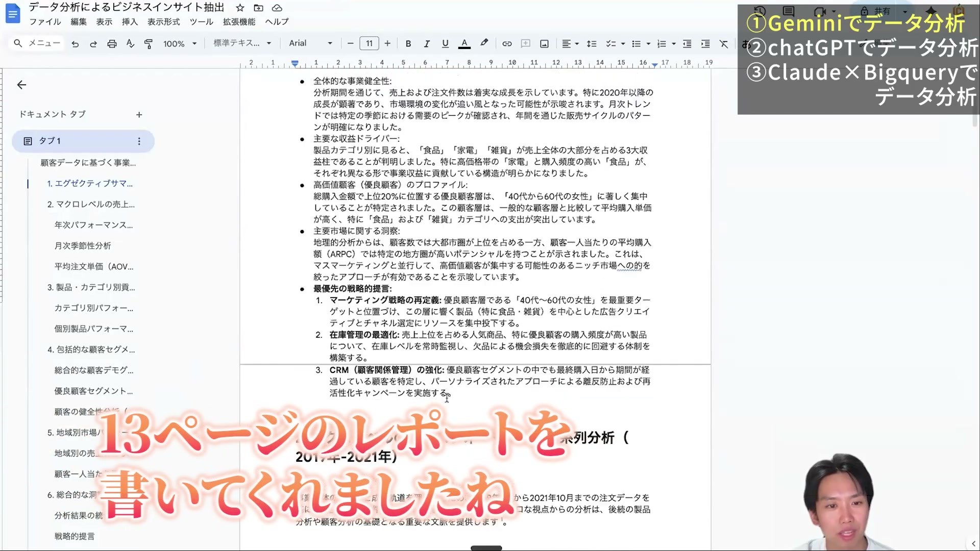Click the document title text
The width and height of the screenshot is (980, 551).
point(127,7)
